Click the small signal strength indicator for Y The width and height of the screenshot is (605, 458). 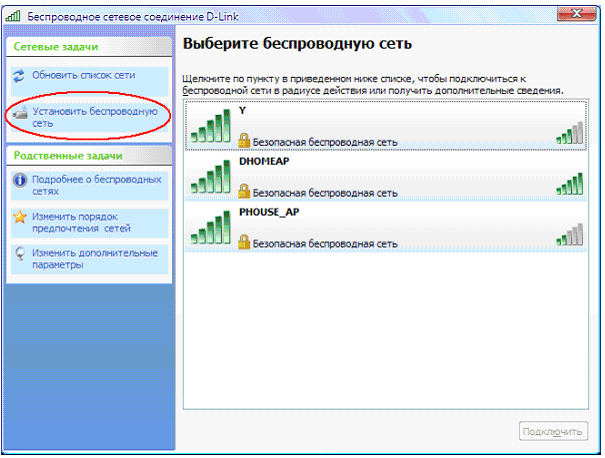click(570, 133)
